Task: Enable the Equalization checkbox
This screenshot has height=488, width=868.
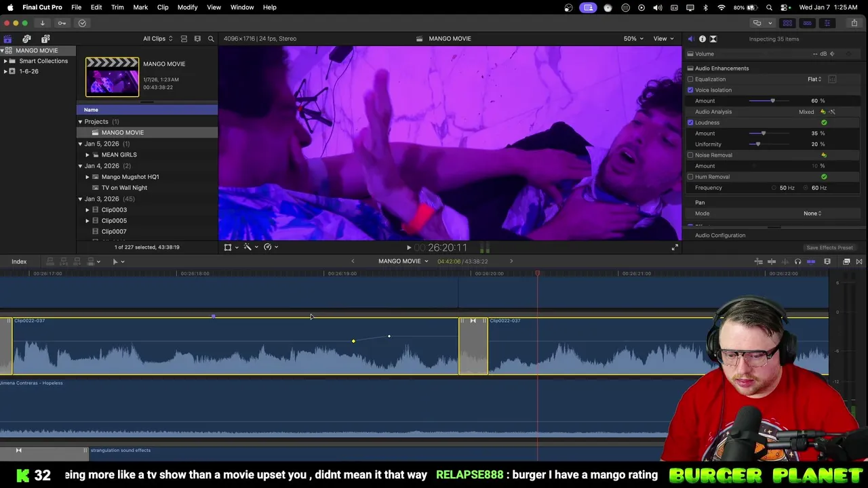Action: (690, 79)
